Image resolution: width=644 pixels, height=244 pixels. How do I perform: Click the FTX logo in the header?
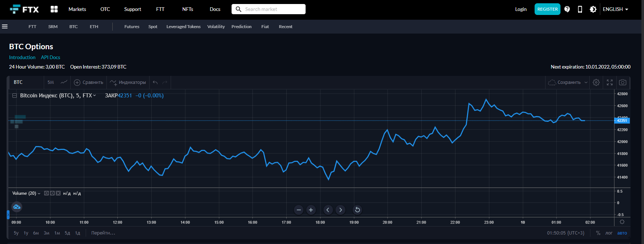[24, 9]
